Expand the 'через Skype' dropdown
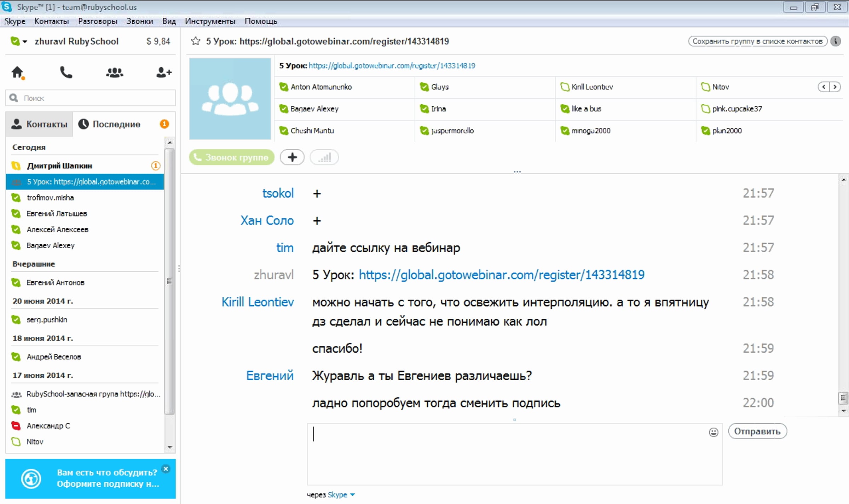 point(352,495)
